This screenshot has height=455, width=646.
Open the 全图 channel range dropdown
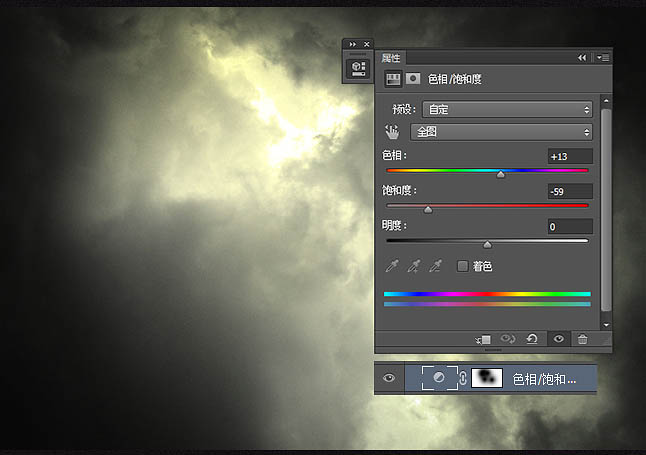click(x=501, y=132)
